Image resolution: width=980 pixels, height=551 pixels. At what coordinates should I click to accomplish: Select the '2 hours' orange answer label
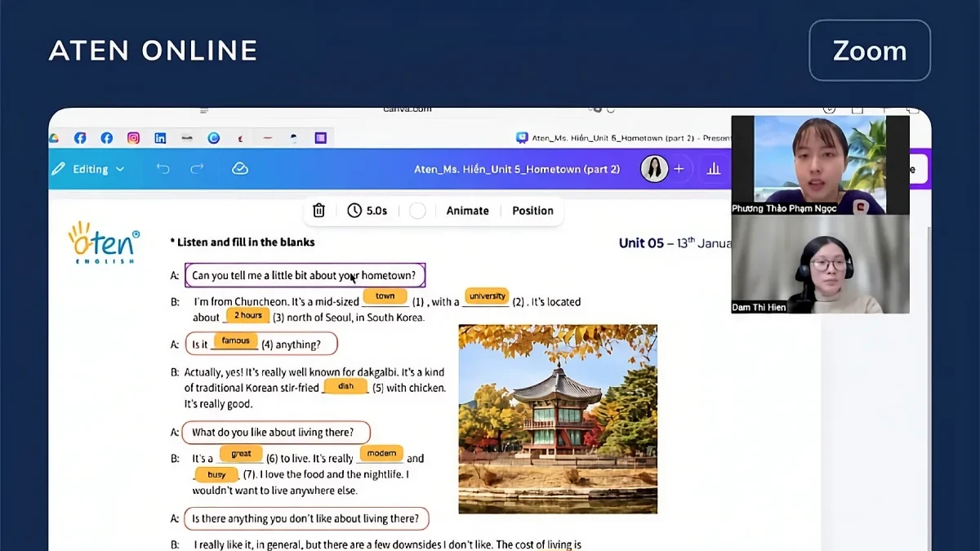tap(247, 315)
